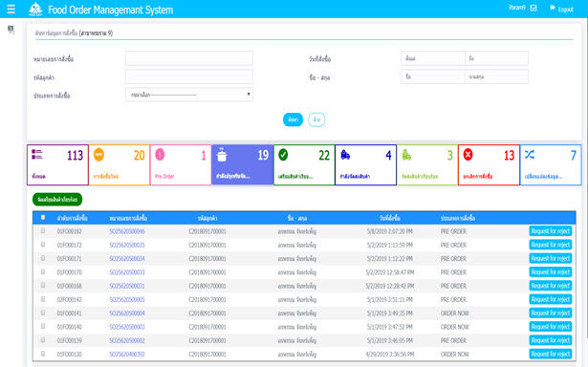Tick the checkbox for row 01FO00170

click(43, 271)
